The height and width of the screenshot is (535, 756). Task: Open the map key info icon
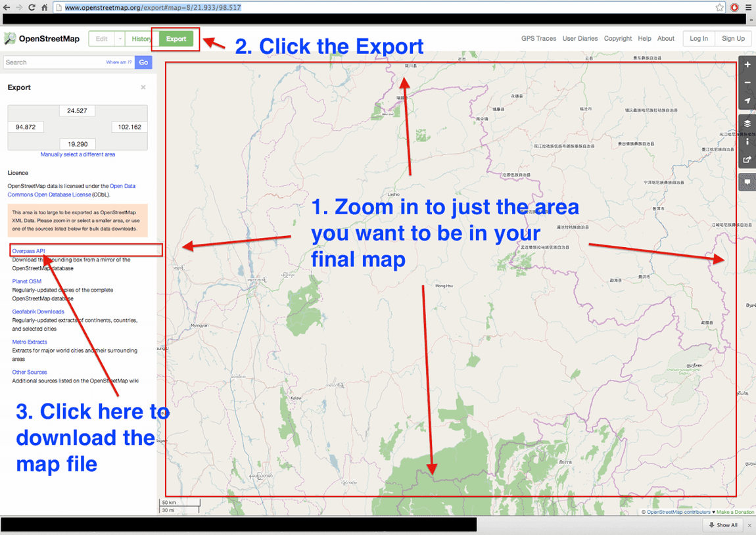click(747, 141)
